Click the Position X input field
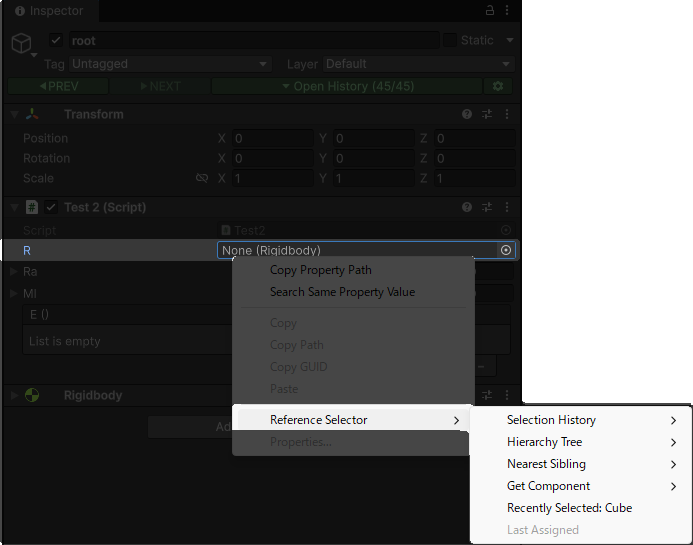The height and width of the screenshot is (545, 693). pyautogui.click(x=272, y=138)
